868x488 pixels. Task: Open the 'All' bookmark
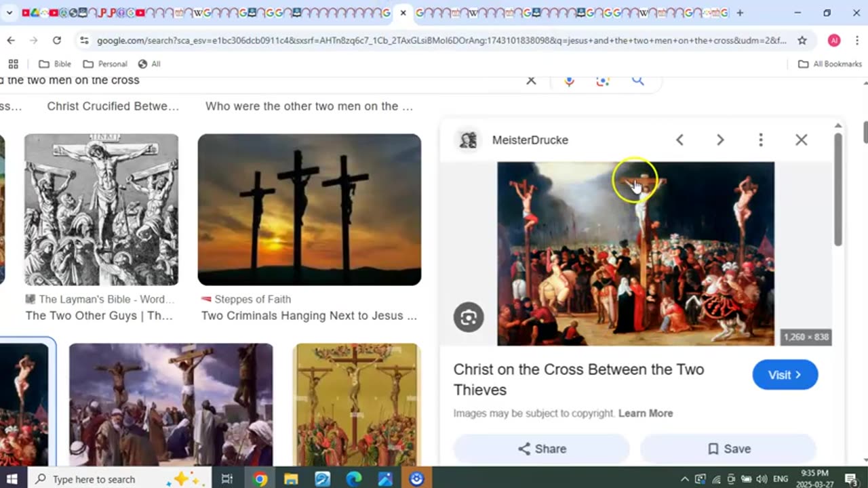click(x=149, y=64)
